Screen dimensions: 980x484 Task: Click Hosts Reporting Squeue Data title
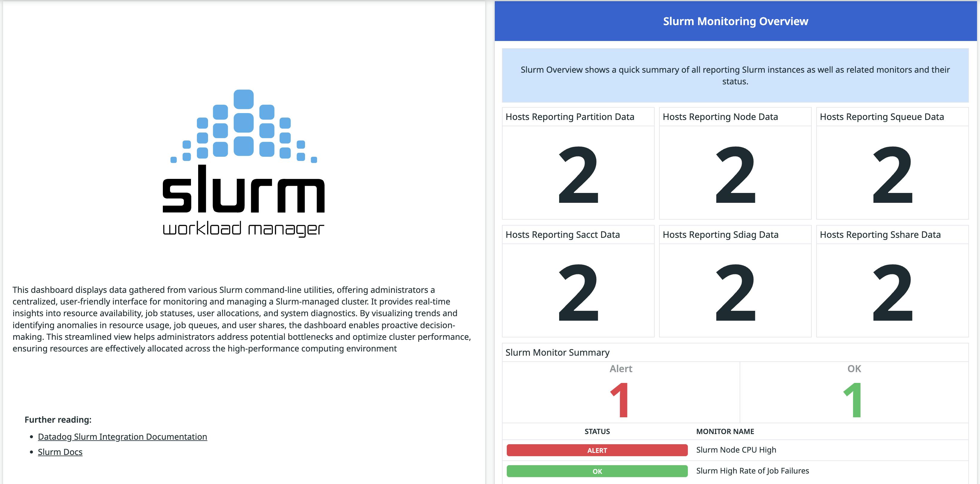pos(882,117)
